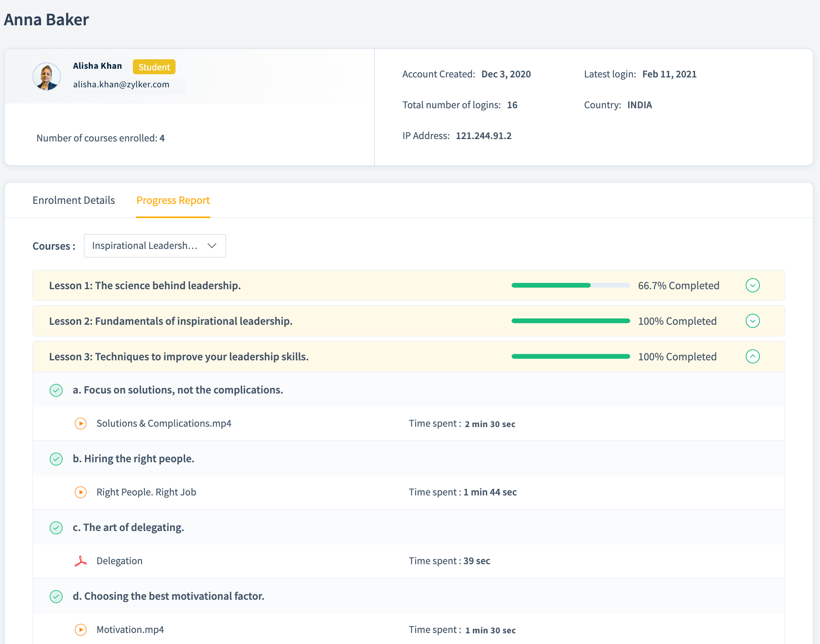Click the checkmark for 'The art of delegating'

click(56, 528)
